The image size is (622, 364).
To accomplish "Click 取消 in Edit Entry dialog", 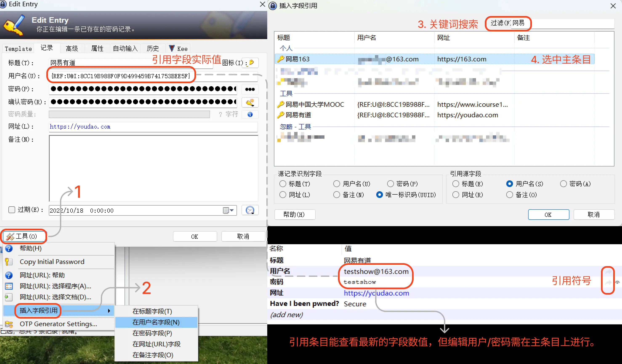I will [243, 237].
